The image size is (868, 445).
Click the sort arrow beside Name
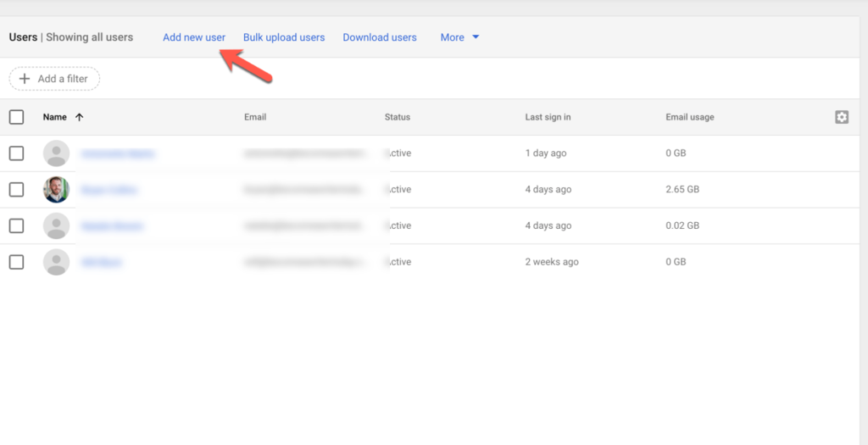click(x=80, y=118)
